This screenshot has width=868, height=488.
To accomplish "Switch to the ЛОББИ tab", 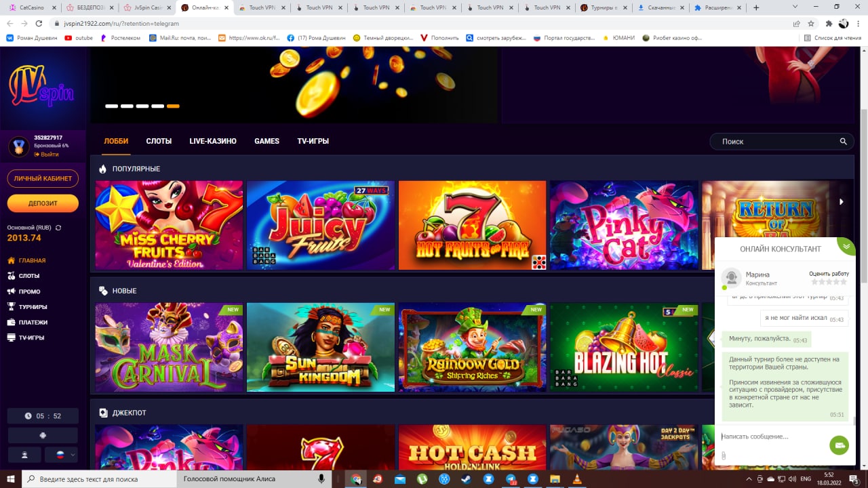I will point(116,142).
